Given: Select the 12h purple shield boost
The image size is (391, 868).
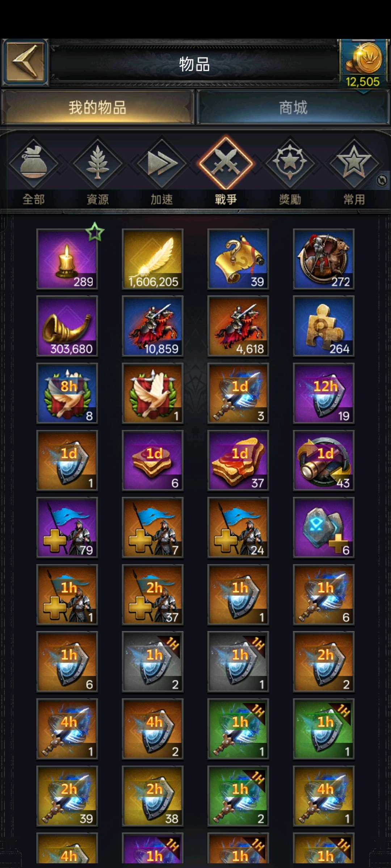Looking at the screenshot, I should point(324,393).
